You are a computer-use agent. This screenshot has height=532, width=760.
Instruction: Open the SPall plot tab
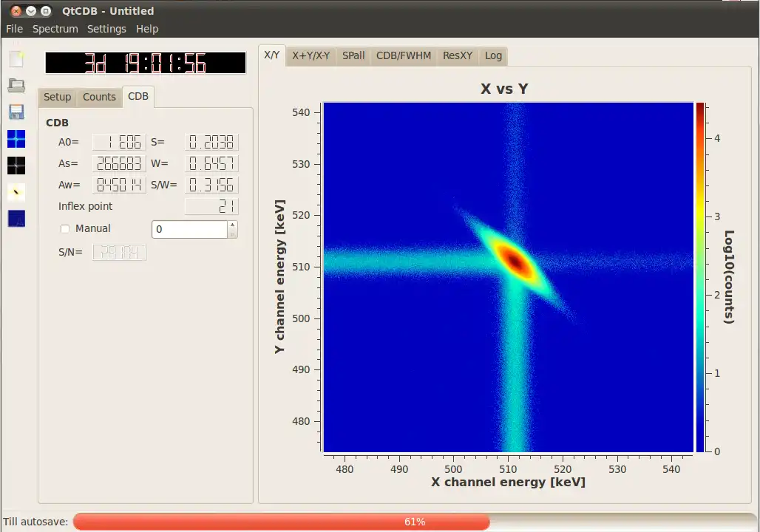pyautogui.click(x=353, y=55)
